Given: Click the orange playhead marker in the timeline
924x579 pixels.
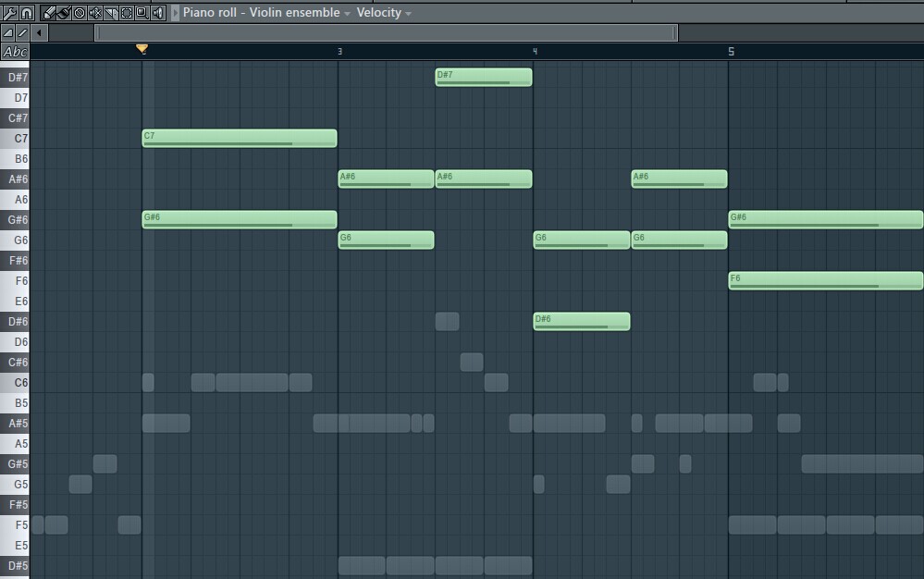Looking at the screenshot, I should coord(142,49).
